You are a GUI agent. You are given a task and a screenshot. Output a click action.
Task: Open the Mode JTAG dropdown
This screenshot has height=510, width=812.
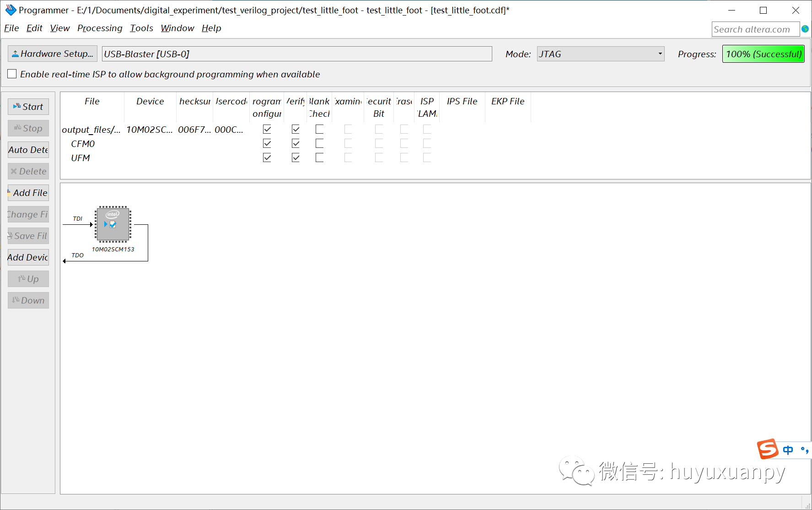(x=600, y=54)
